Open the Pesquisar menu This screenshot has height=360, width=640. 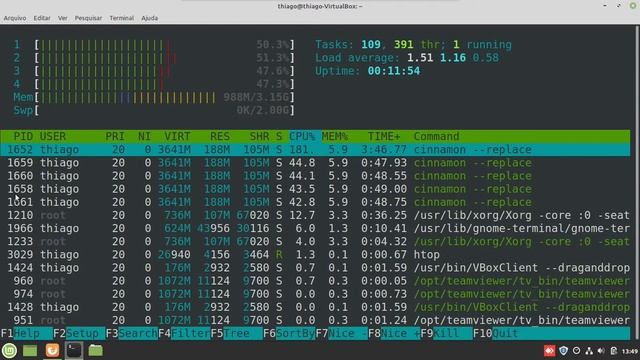coord(88,18)
